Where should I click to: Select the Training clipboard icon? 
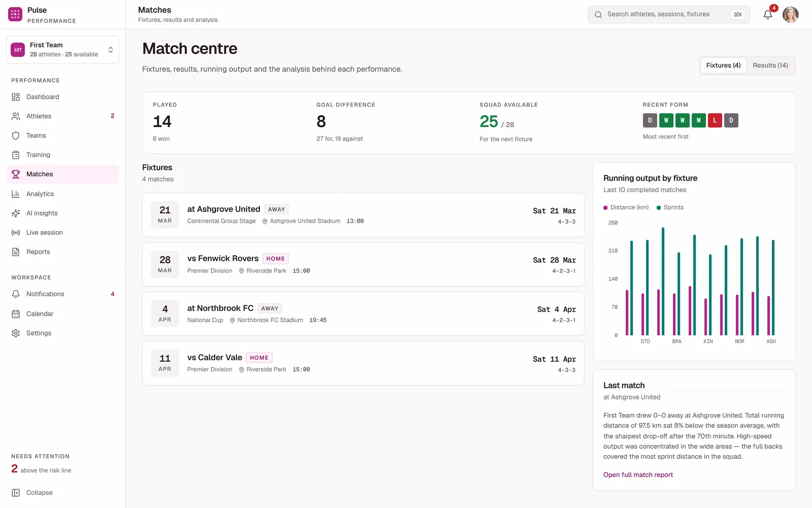[16, 155]
